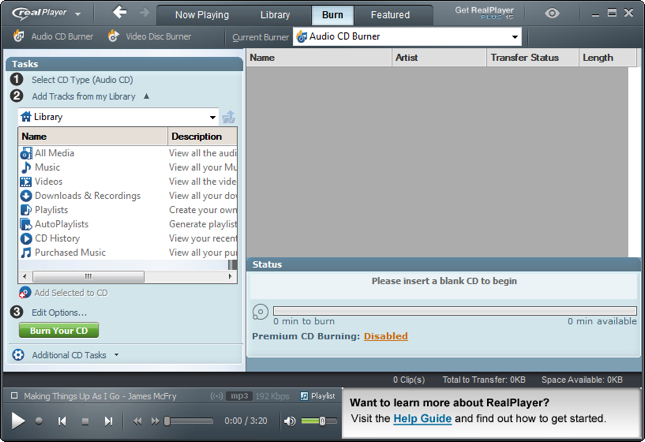Screen dimensions: 645x442
Task: Open Video Disc Burner toolbar button
Action: click(149, 36)
